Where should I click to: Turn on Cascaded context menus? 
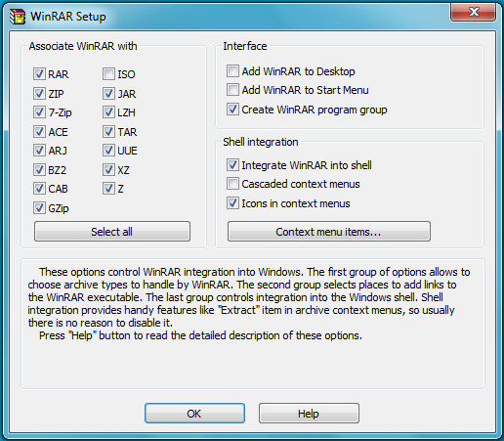click(x=232, y=184)
